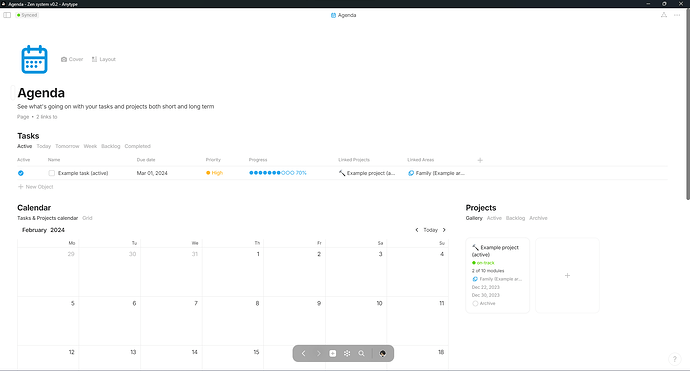Add a Cover image
The image size is (690, 371).
pos(72,59)
